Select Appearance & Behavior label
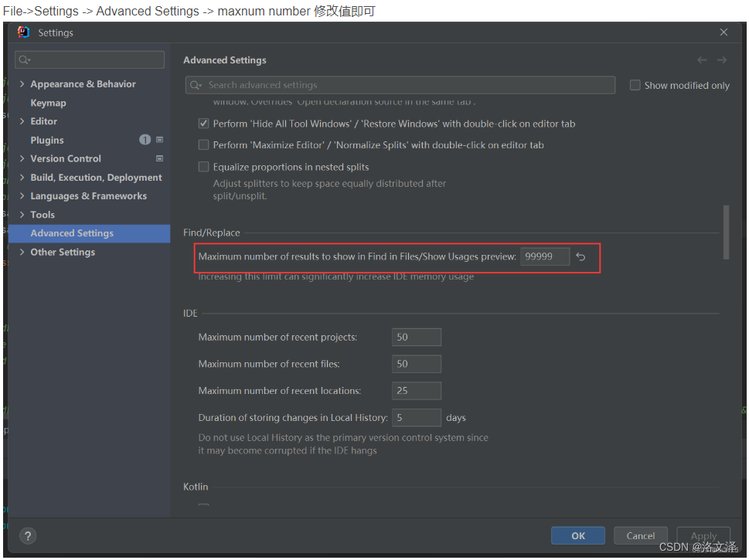This screenshot has height=560, width=749. 83,83
